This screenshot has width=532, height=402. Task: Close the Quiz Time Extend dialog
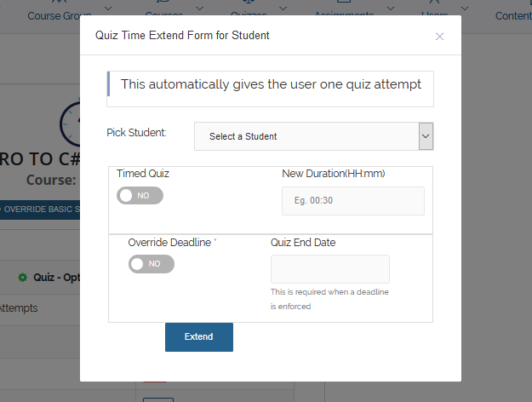pyautogui.click(x=439, y=37)
